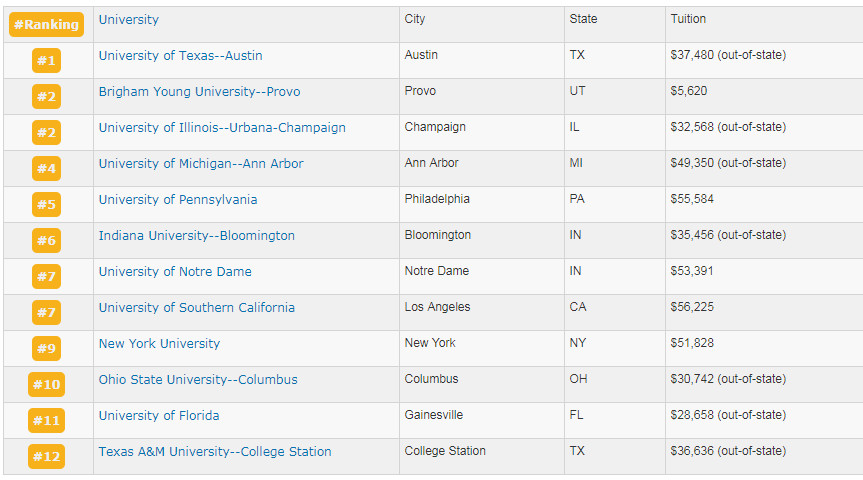Click the Tuition column header
Screen dimensions: 863x480
point(688,19)
